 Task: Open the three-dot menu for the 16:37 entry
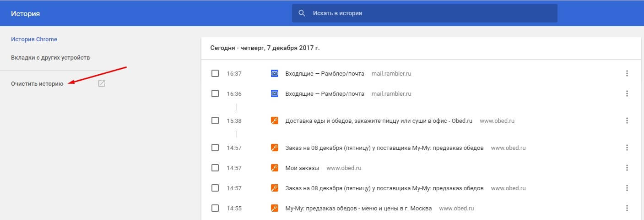627,73
